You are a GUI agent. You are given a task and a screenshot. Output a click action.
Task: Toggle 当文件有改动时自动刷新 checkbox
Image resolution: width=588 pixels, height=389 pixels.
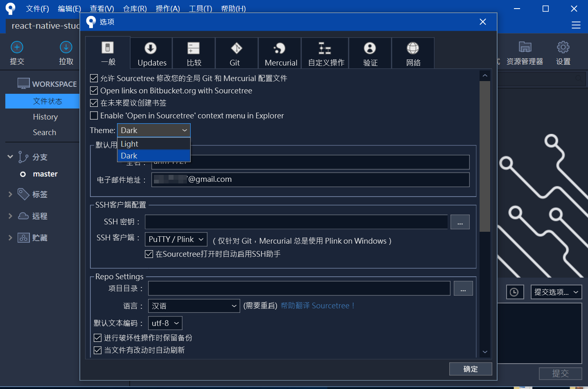click(x=97, y=350)
